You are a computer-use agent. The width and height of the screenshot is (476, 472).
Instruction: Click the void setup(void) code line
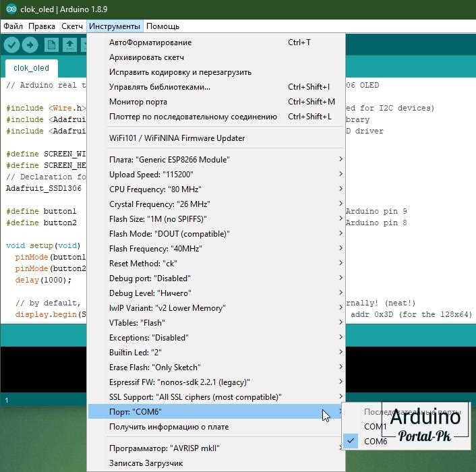coord(43,245)
